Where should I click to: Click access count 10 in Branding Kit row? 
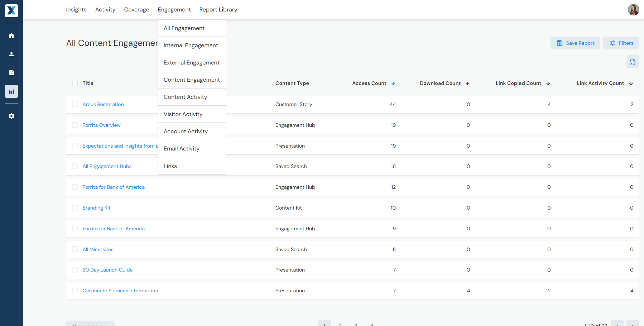393,208
